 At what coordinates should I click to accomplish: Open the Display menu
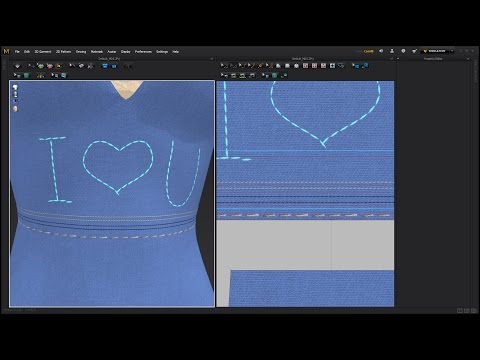click(125, 52)
